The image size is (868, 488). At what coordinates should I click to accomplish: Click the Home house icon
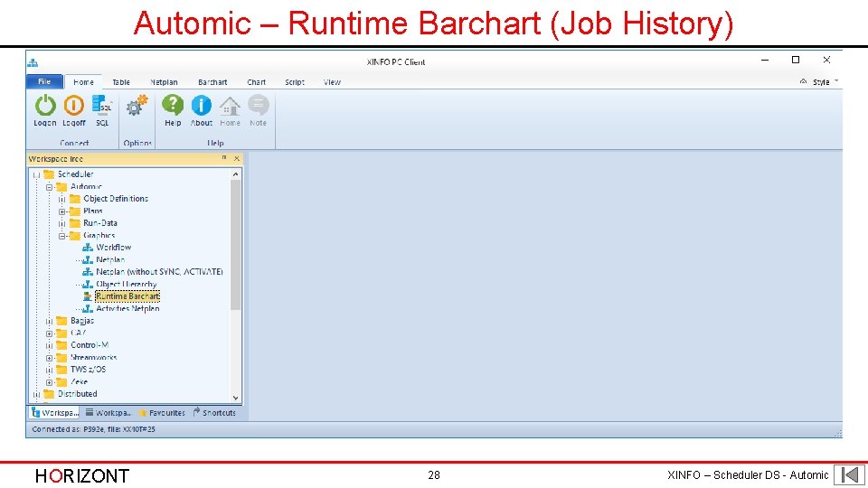[x=230, y=106]
